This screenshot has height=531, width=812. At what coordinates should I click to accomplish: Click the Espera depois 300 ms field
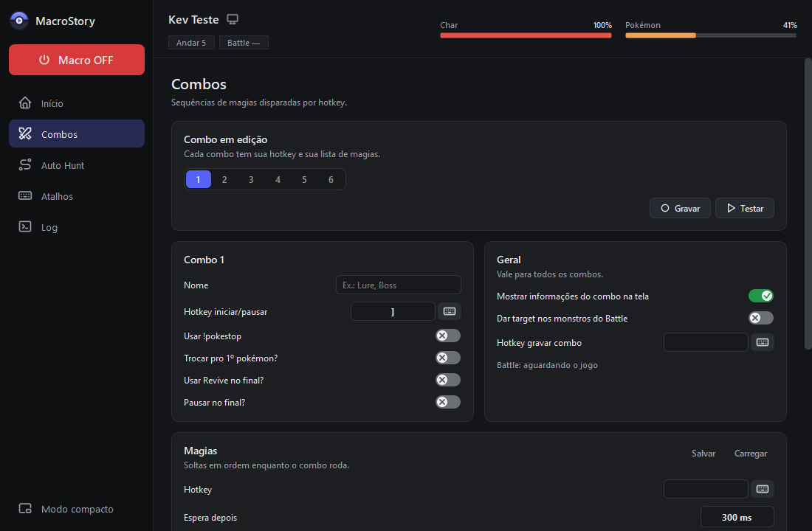(737, 517)
